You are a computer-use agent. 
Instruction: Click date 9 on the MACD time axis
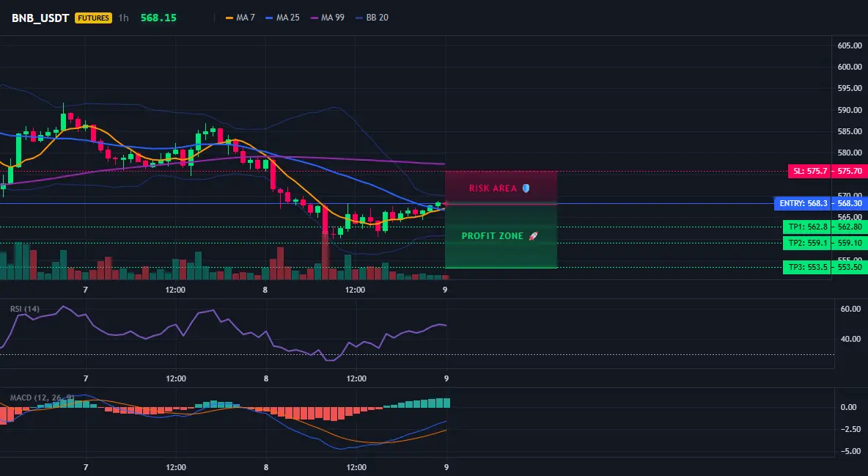tap(446, 467)
